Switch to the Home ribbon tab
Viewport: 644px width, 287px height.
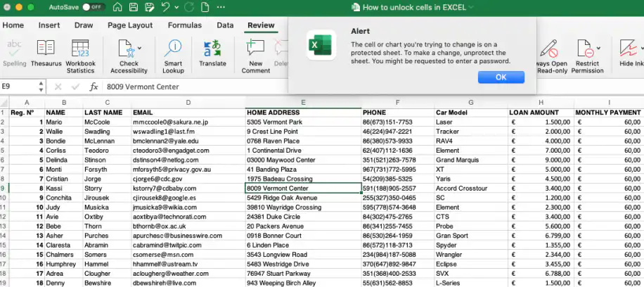13,25
